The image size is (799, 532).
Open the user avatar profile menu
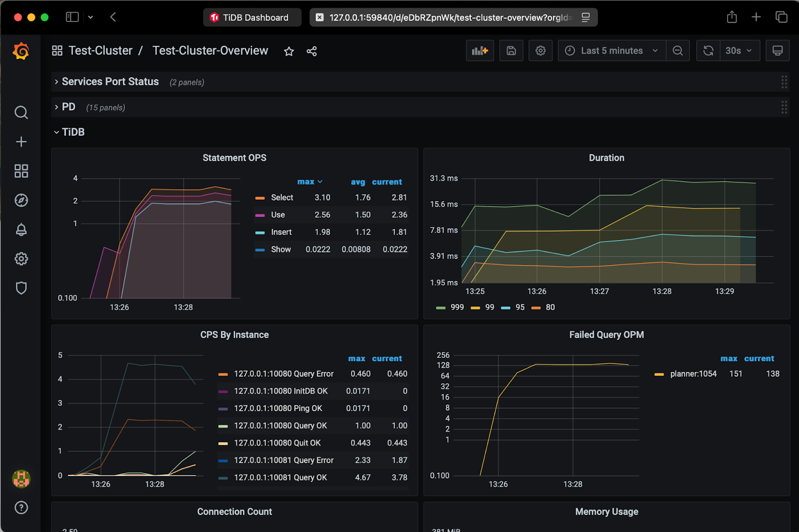point(21,479)
